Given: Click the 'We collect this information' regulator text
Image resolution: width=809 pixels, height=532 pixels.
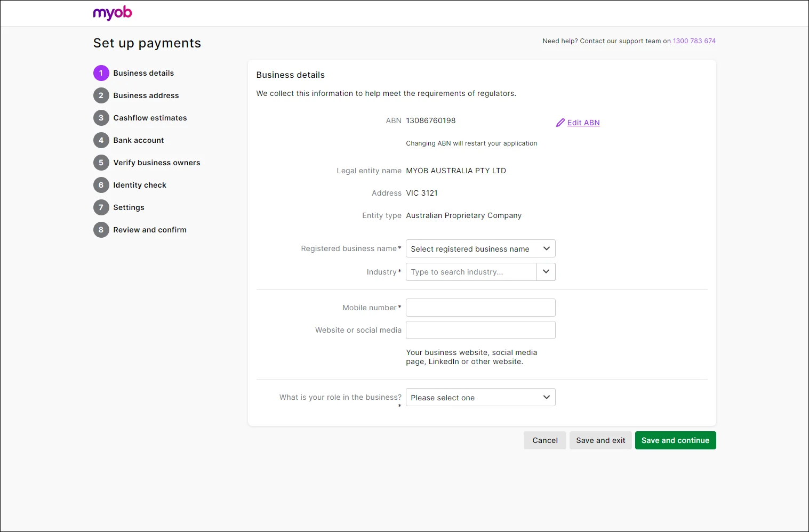Looking at the screenshot, I should point(386,93).
